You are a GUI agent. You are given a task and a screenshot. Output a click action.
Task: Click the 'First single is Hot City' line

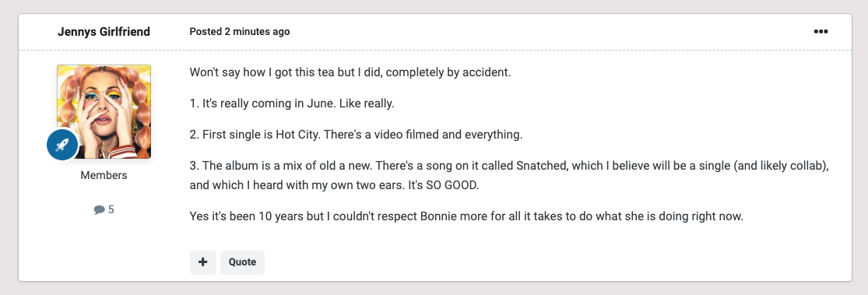(x=356, y=135)
